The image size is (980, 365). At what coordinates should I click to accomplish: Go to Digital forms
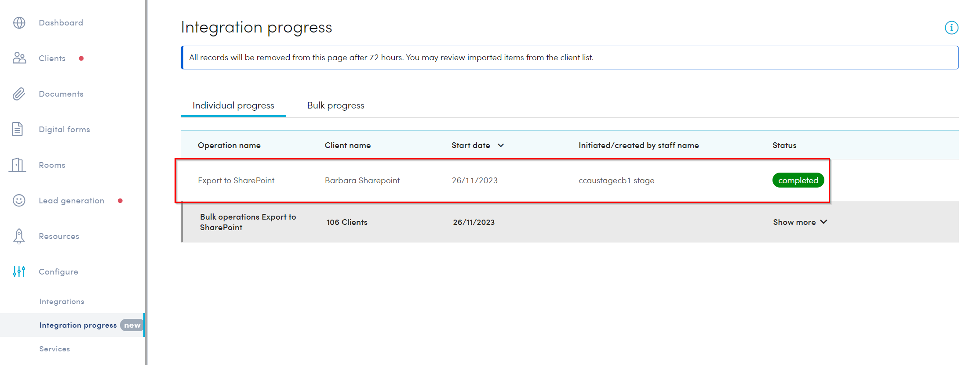pyautogui.click(x=64, y=129)
